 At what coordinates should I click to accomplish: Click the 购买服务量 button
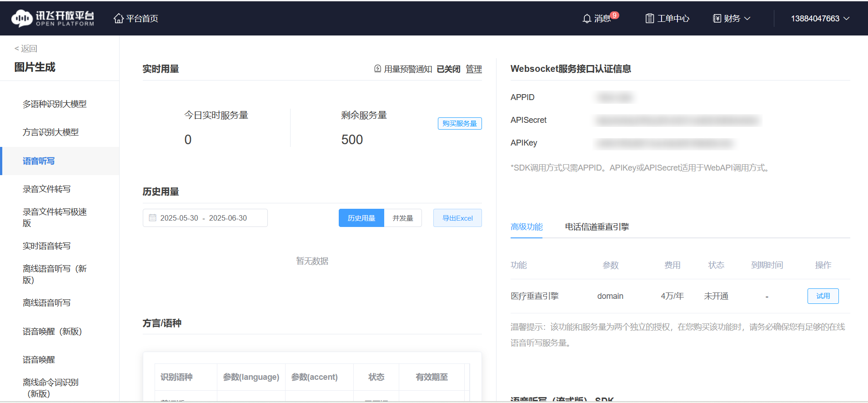click(460, 124)
